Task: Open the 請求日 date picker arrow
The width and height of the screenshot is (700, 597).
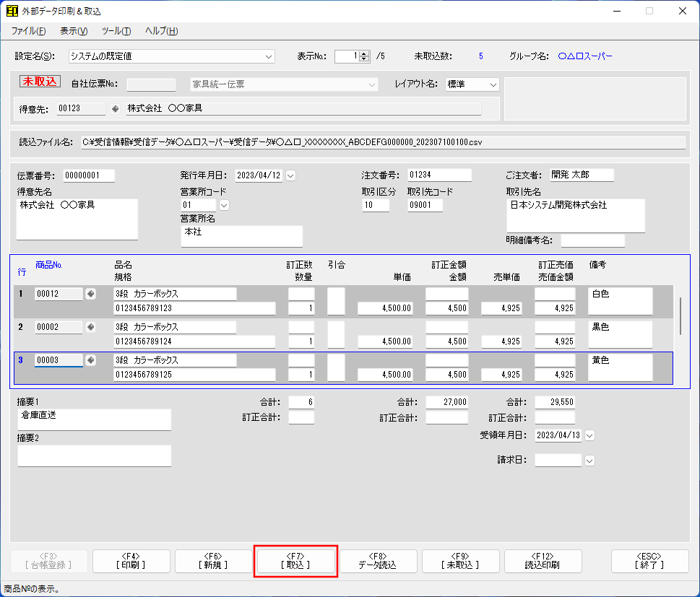Action: click(x=589, y=461)
